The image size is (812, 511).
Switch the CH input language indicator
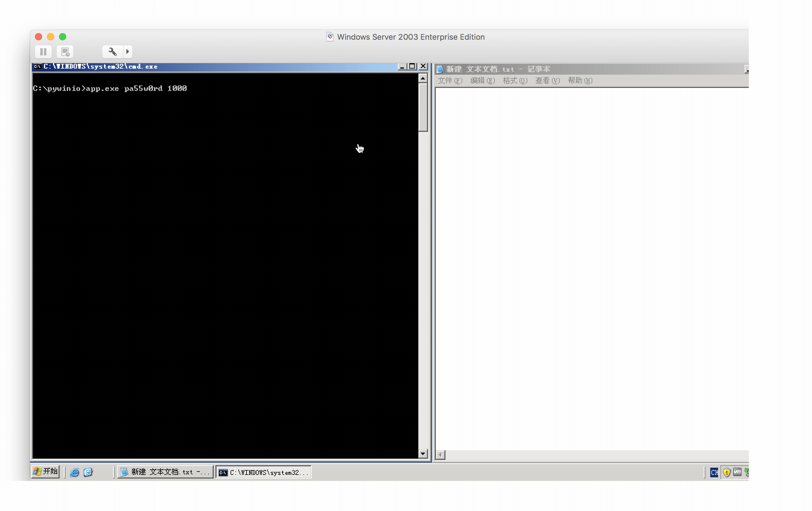714,472
